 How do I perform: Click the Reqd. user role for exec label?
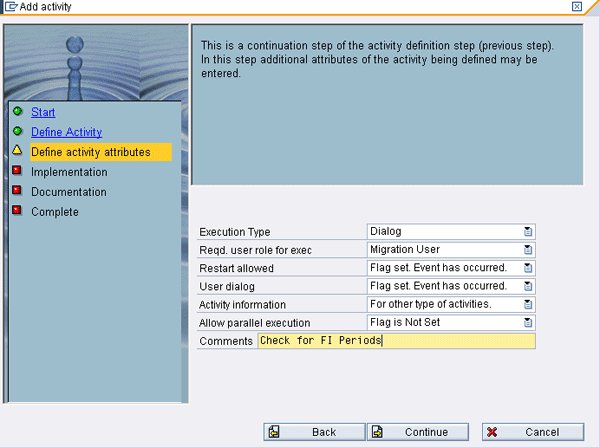click(x=256, y=250)
